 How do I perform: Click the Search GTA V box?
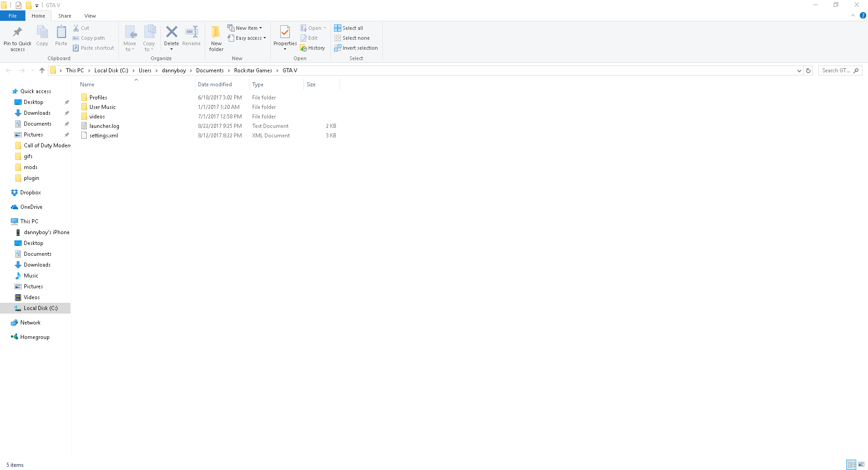pos(840,70)
